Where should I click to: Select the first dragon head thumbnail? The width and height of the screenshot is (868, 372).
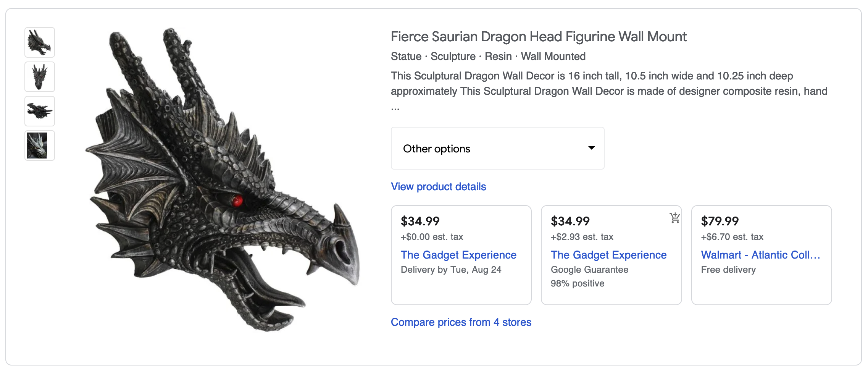click(39, 42)
